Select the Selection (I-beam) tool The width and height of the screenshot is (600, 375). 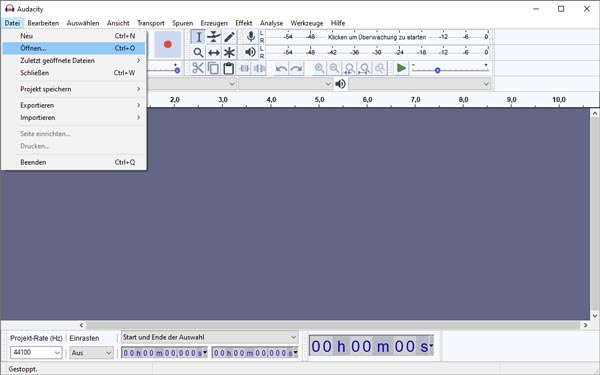198,37
